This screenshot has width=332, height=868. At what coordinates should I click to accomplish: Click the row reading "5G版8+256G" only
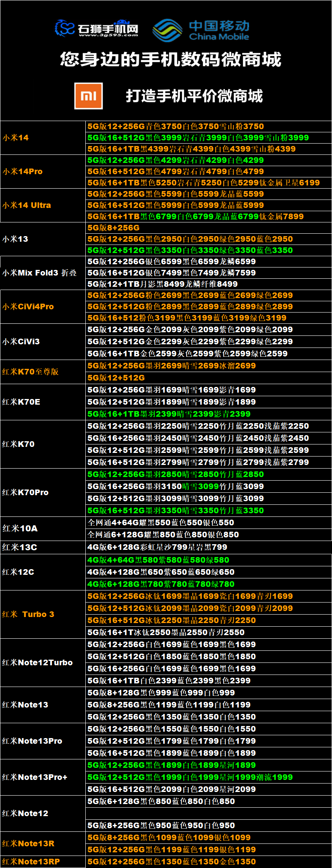(209, 228)
